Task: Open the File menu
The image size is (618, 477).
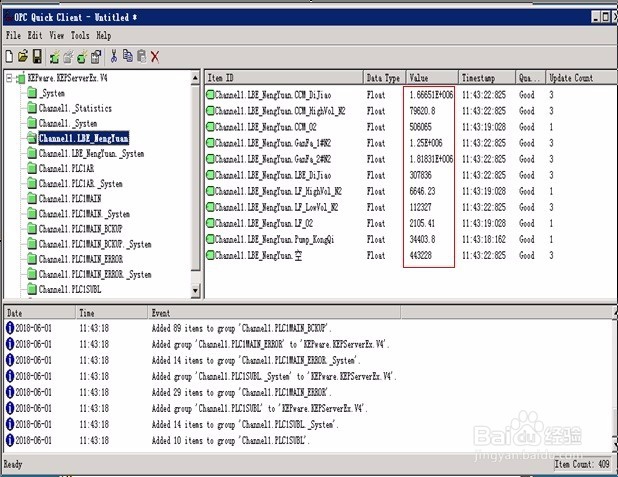Action: click(x=13, y=35)
